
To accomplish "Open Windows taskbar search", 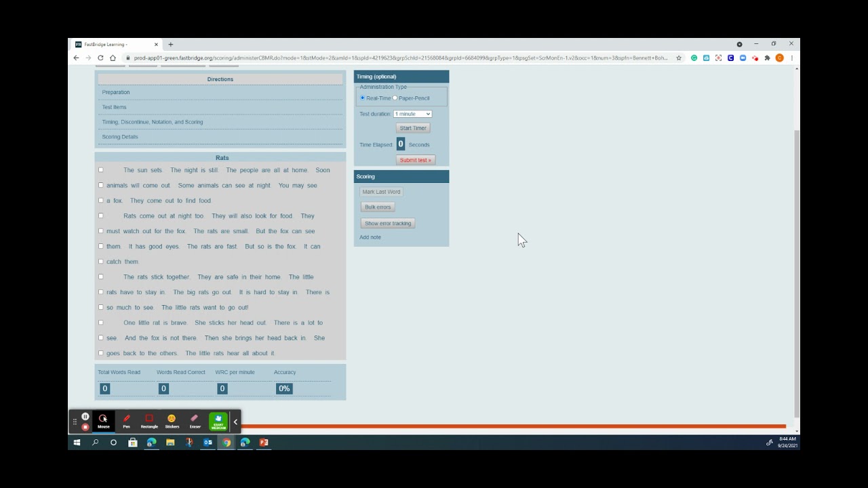I will [x=95, y=443].
